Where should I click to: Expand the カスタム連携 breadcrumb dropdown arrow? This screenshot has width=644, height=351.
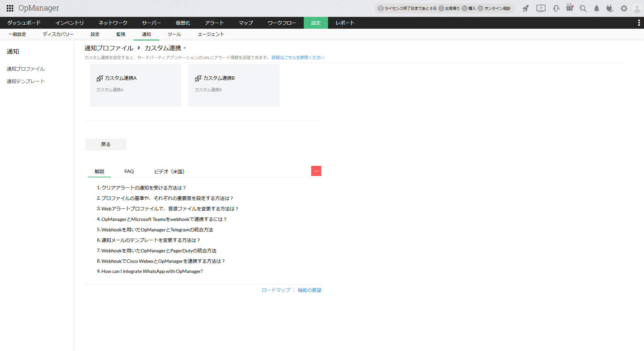pyautogui.click(x=185, y=48)
